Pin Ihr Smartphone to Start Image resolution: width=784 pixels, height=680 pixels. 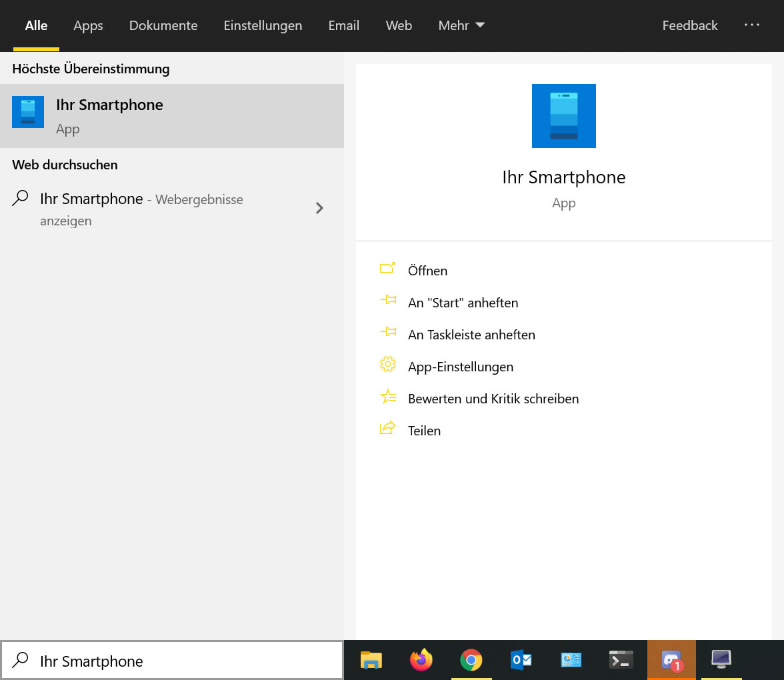pos(463,303)
